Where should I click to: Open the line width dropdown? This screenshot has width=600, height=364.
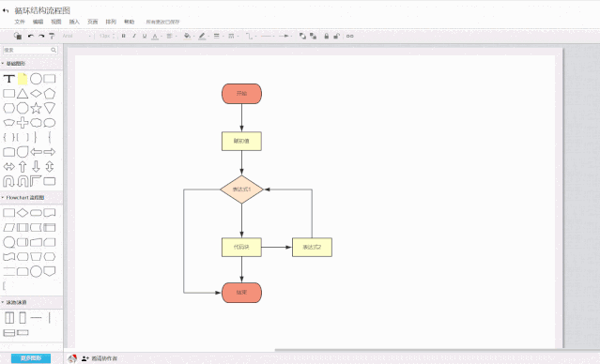pyautogui.click(x=218, y=36)
